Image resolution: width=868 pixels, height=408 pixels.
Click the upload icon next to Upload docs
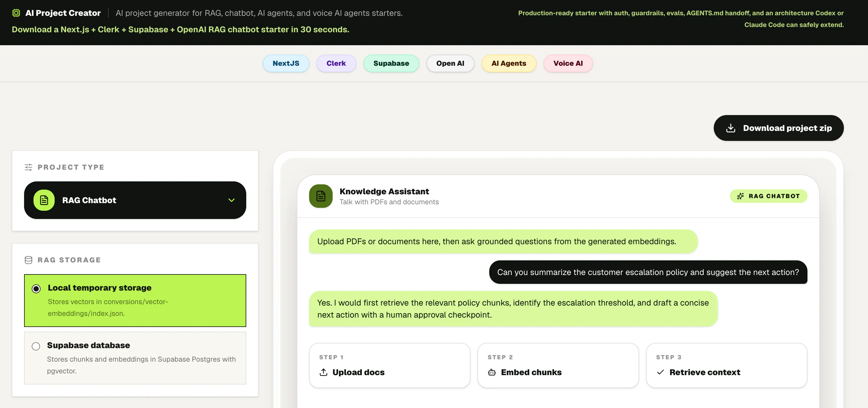324,372
